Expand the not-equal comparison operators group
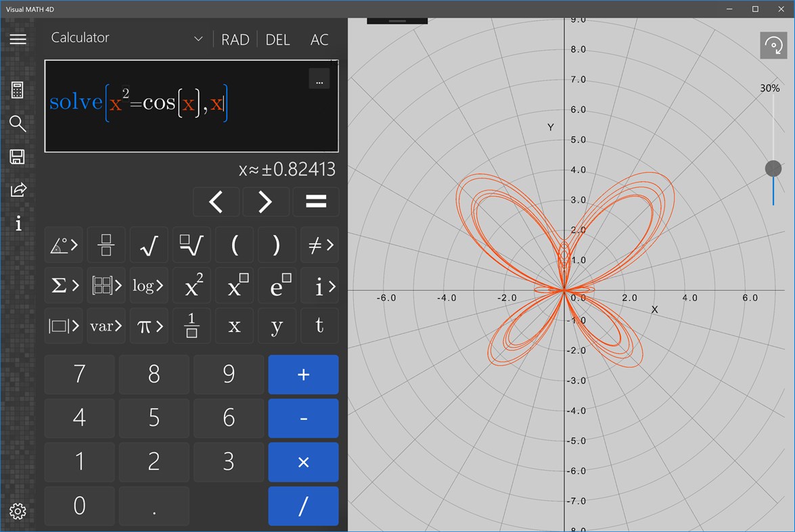Screen dimensions: 795x532 [319, 245]
